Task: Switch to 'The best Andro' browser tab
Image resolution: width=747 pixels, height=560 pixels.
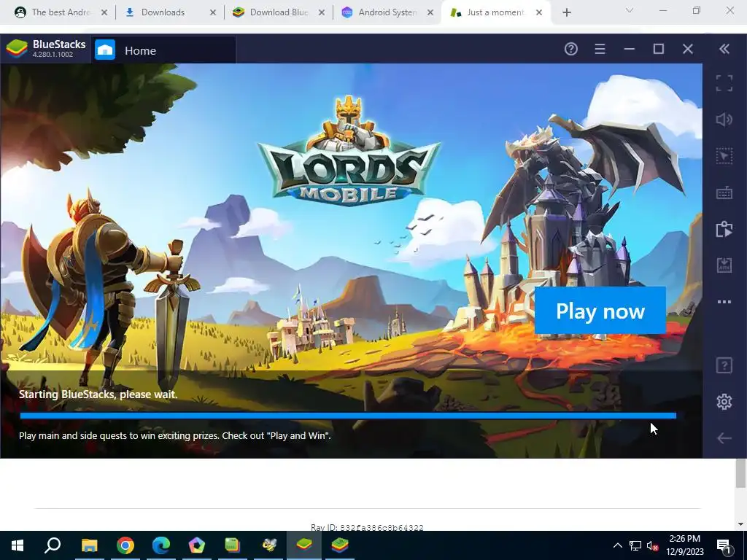Action: (60, 12)
